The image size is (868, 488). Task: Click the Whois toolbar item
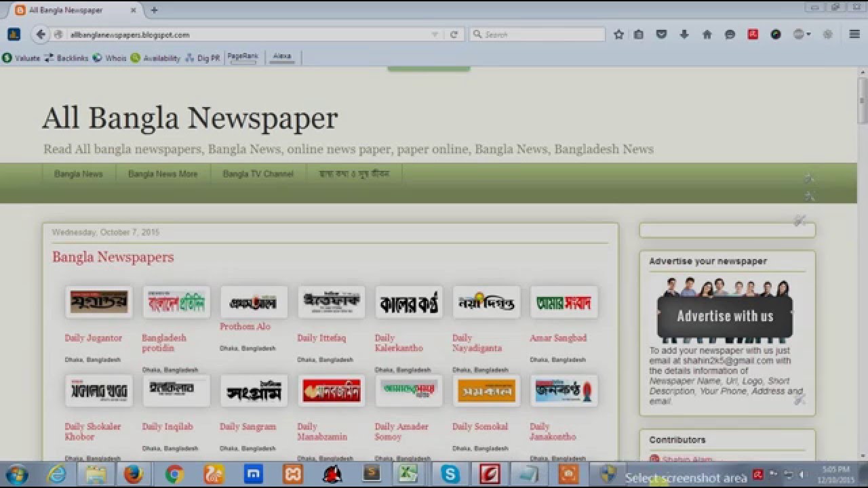click(110, 58)
